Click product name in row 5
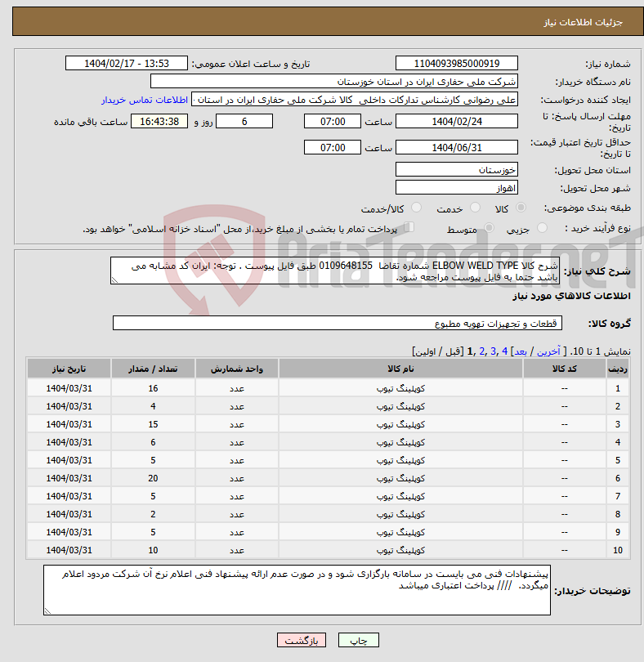The height and width of the screenshot is (662, 644). click(400, 460)
